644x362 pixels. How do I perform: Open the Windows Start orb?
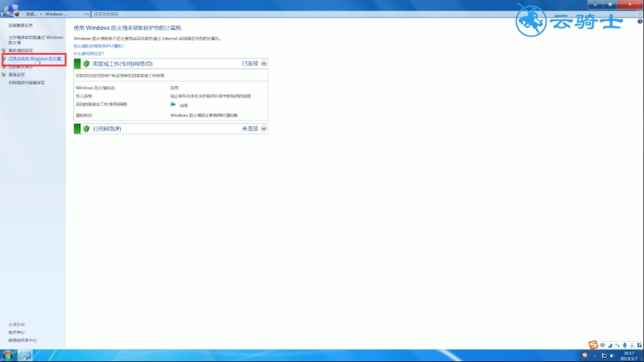8,356
